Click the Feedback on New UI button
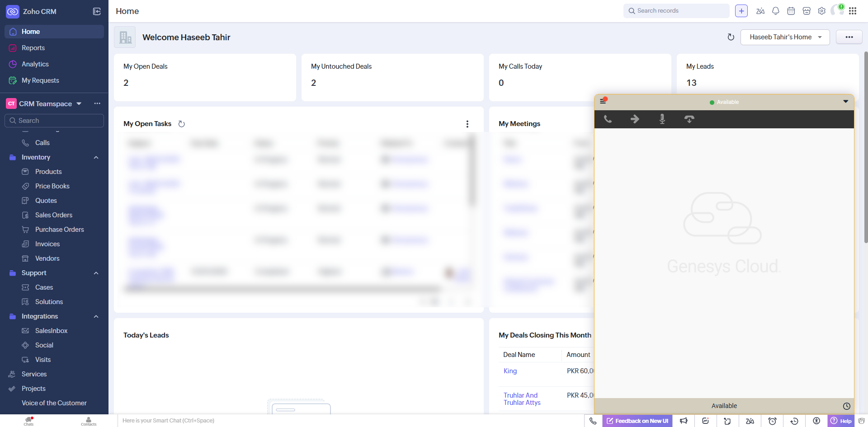The width and height of the screenshot is (868, 427). tap(637, 421)
